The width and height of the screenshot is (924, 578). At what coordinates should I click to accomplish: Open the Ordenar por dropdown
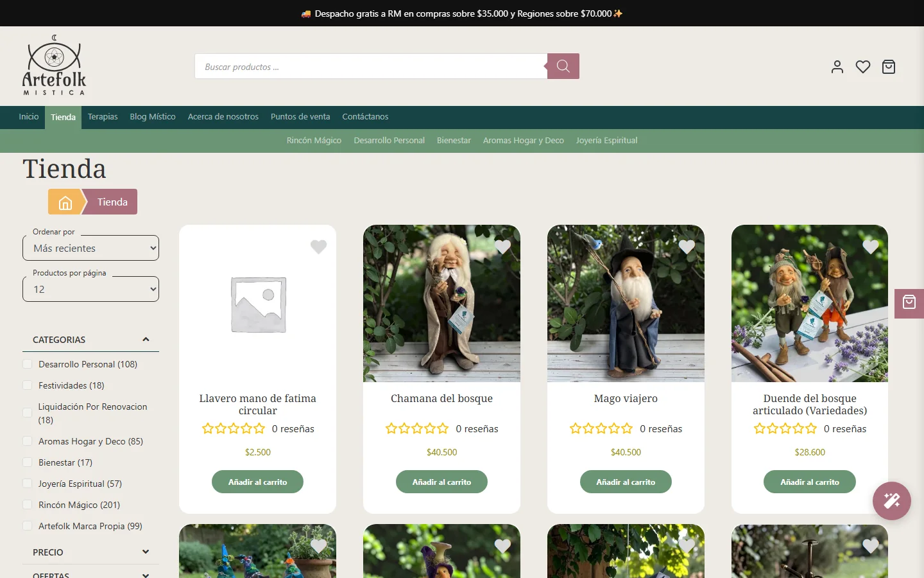pos(90,248)
